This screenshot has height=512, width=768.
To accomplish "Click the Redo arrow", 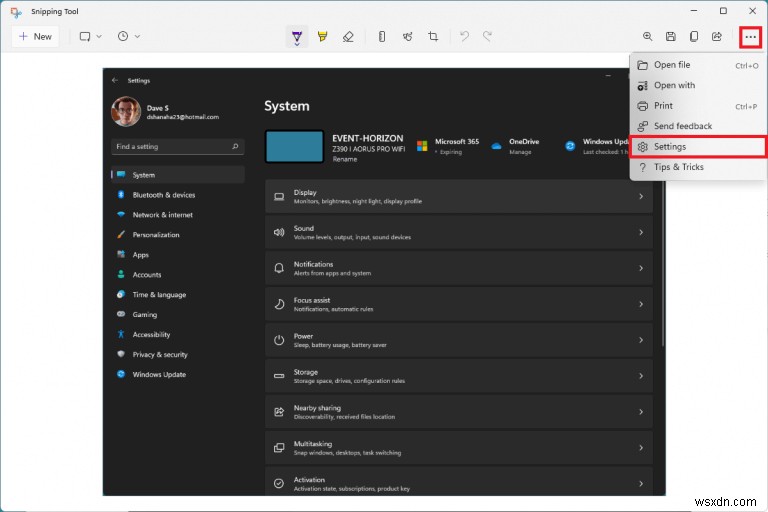I will [x=487, y=36].
